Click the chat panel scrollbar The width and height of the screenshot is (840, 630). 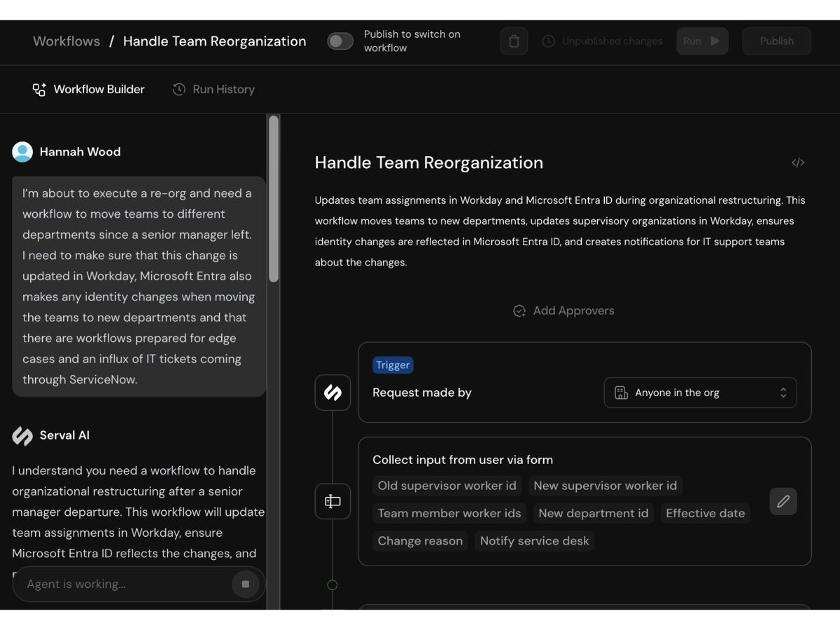274,199
